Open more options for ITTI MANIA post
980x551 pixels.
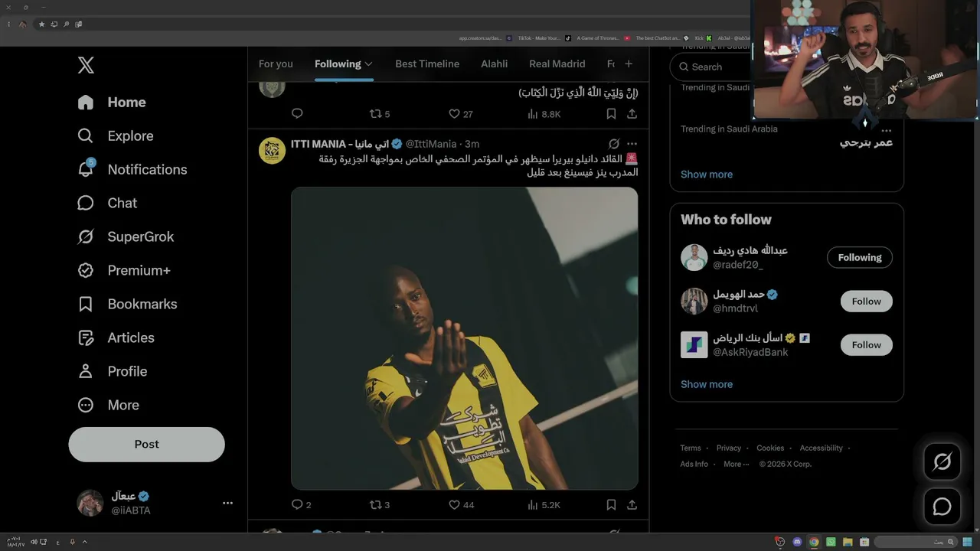coord(632,144)
